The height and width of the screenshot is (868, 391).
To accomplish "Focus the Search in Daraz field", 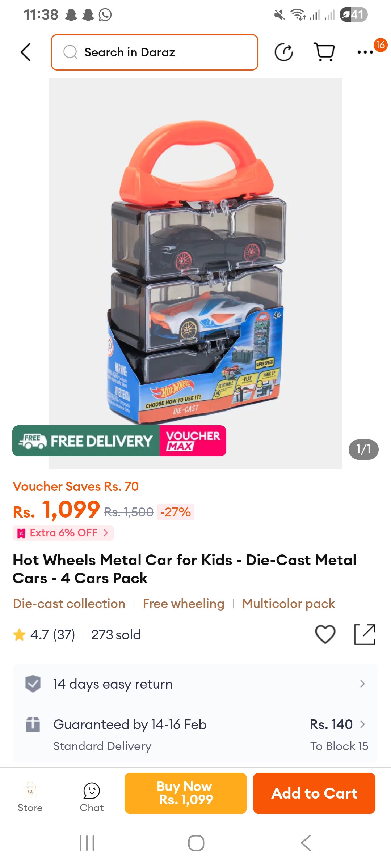I will (x=155, y=52).
